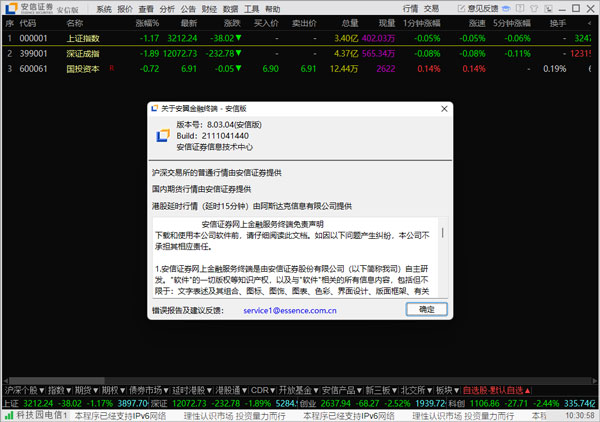The height and width of the screenshot is (422, 600).
Task: Expand the 期货 dropdown tab
Action: click(x=86, y=390)
